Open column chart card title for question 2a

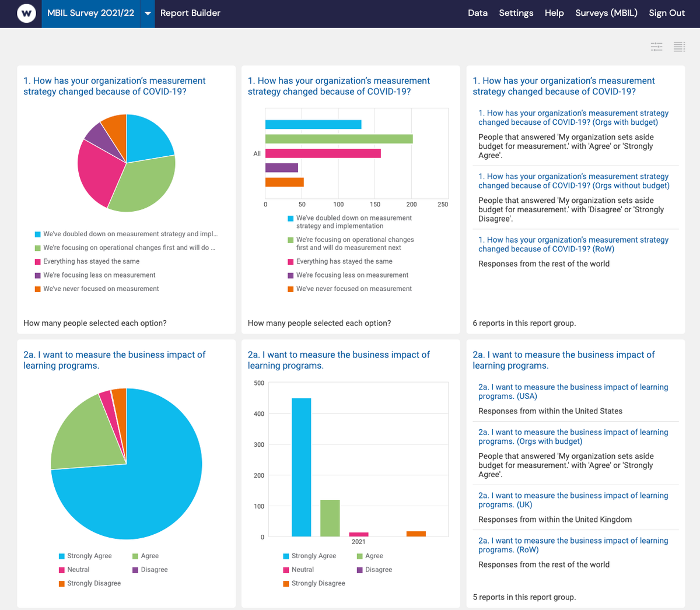[x=339, y=360]
